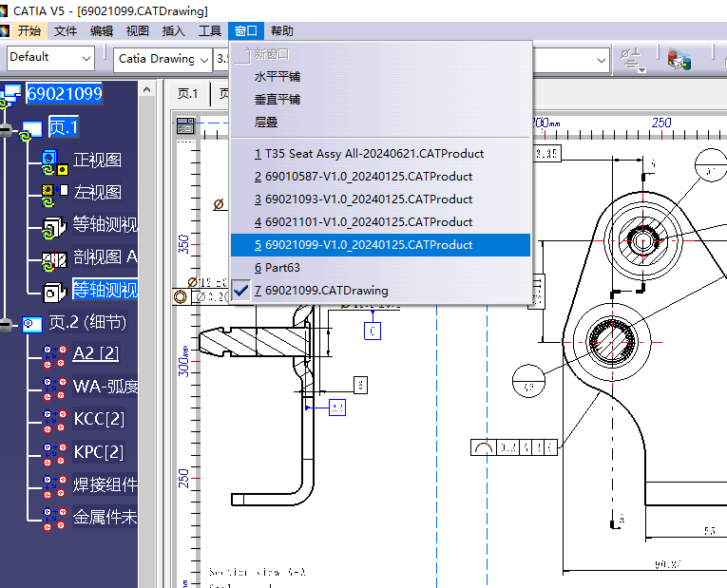
Task: Close the open 窗口 menu
Action: (246, 31)
